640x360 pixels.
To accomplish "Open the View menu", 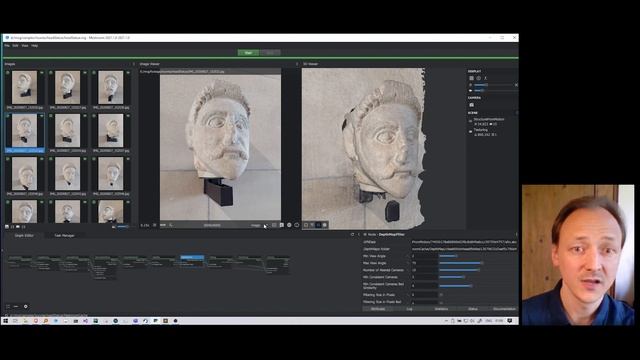I will point(25,46).
